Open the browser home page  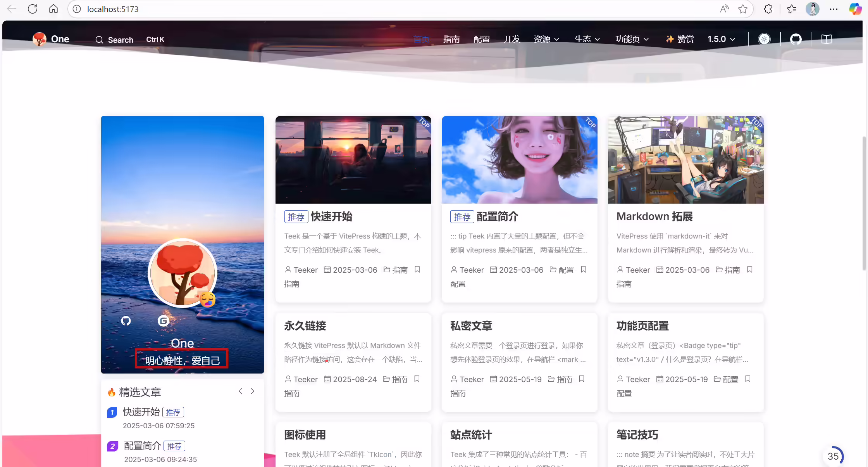53,9
